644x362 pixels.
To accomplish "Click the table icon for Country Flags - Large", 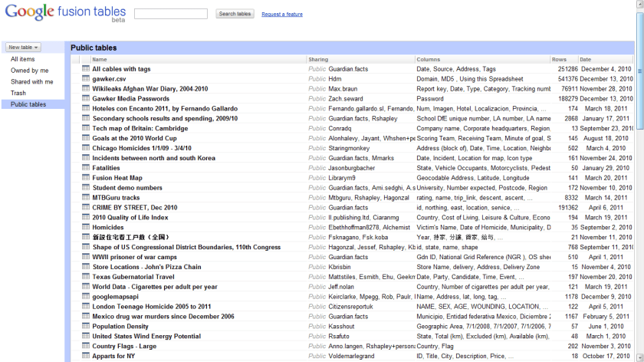I will tap(86, 346).
